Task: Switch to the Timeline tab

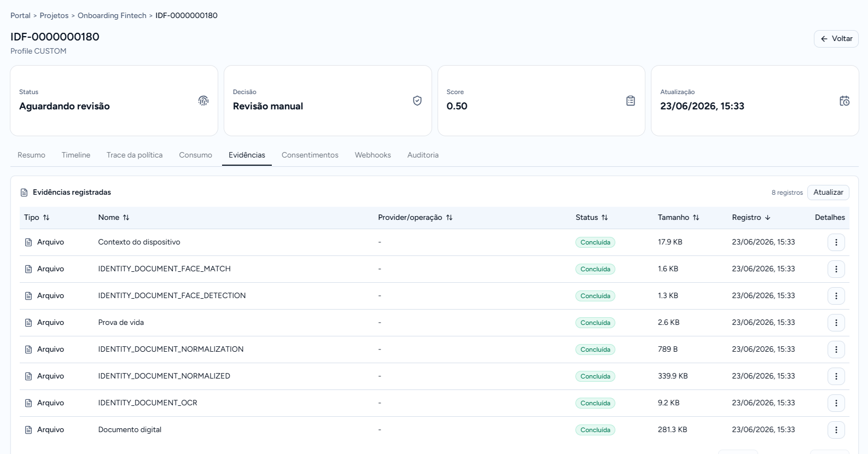Action: pyautogui.click(x=76, y=155)
